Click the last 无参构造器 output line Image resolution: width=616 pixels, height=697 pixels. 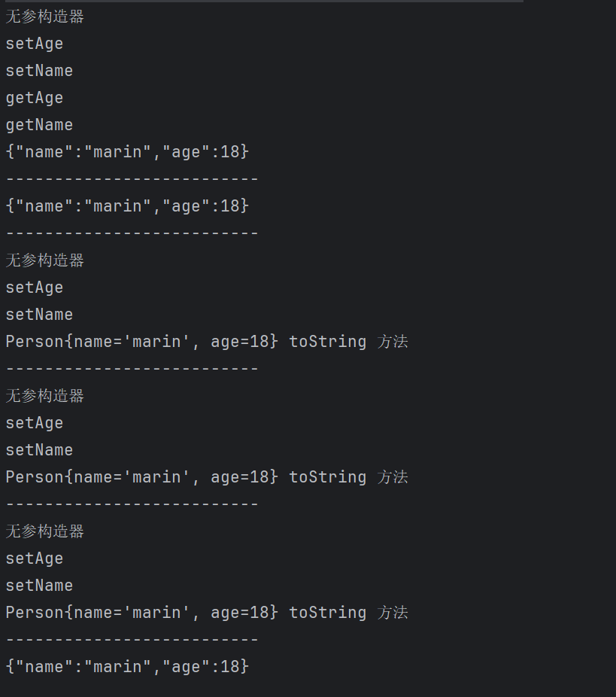(x=45, y=531)
